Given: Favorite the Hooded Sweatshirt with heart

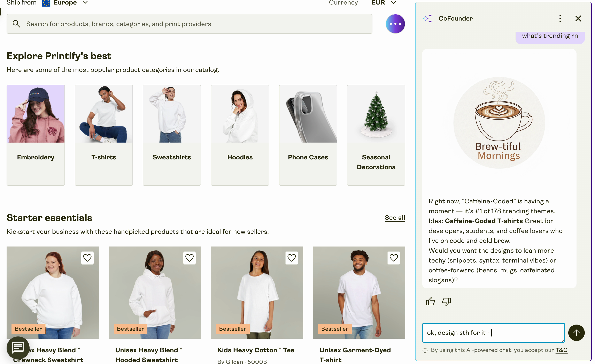Looking at the screenshot, I should click(189, 258).
